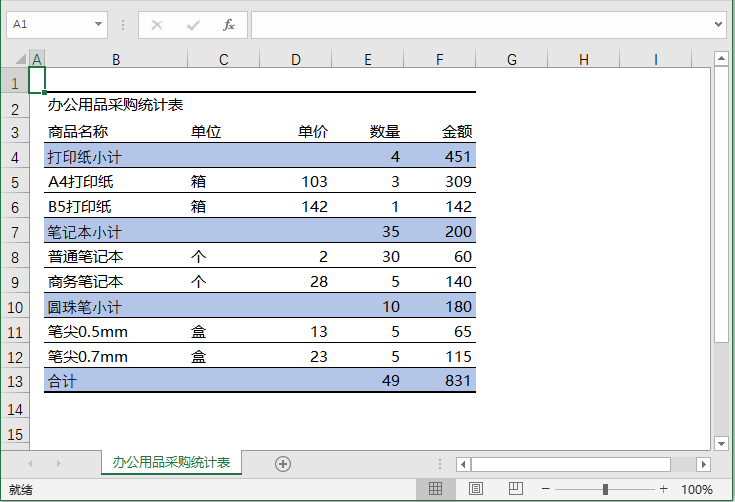This screenshot has height=502, width=735.
Task: Click the amount cell 451
Action: pyautogui.click(x=440, y=157)
